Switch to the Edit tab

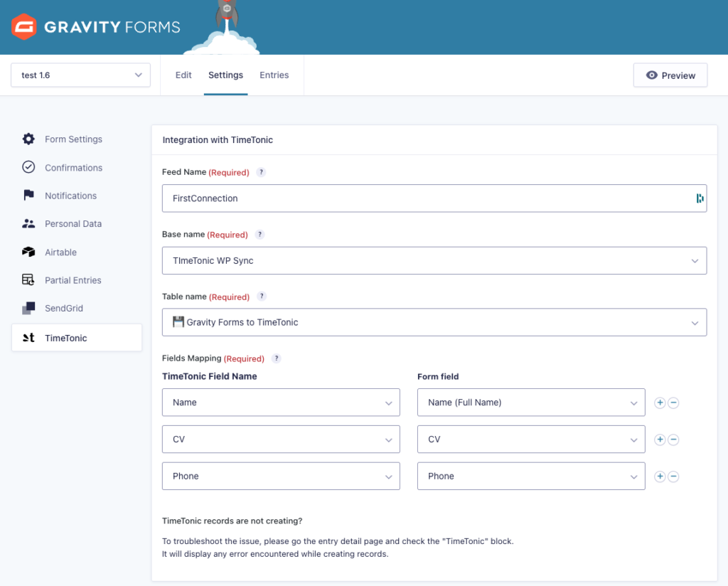coord(183,75)
